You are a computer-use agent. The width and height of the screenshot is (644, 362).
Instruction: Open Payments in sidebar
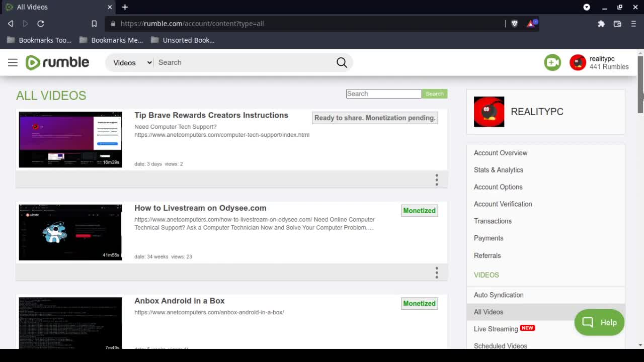click(489, 238)
